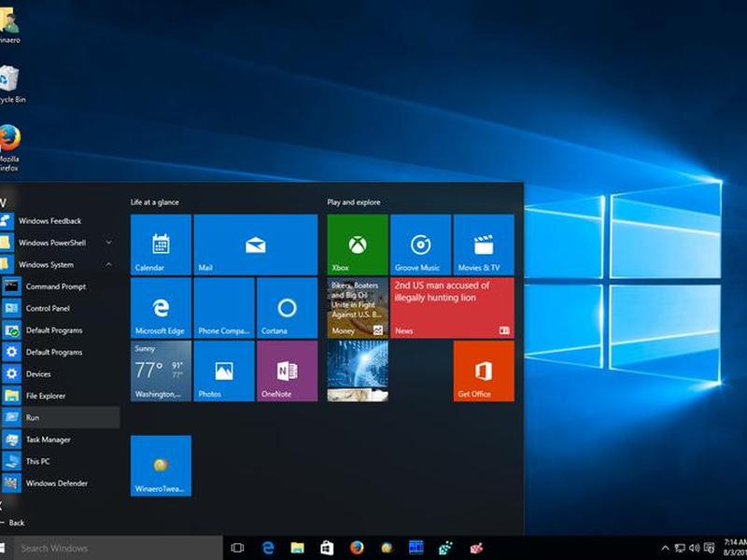
Task: Click the Get Office tile
Action: (484, 371)
